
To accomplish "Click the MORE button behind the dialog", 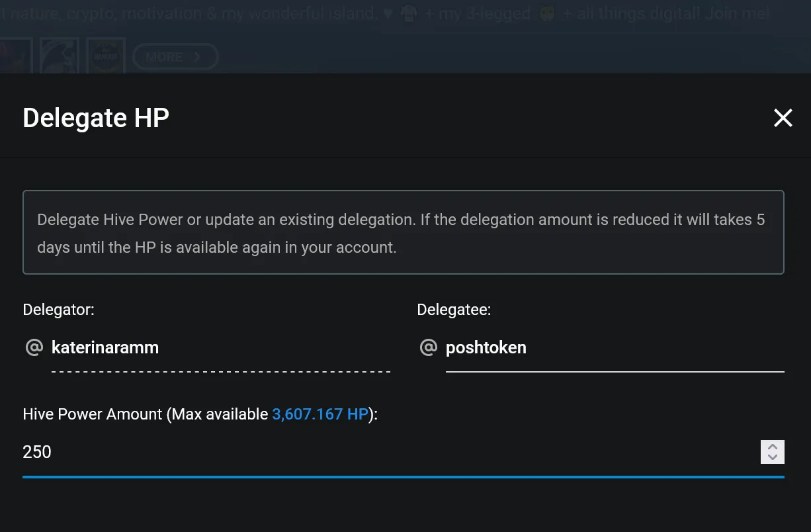I will (x=175, y=57).
